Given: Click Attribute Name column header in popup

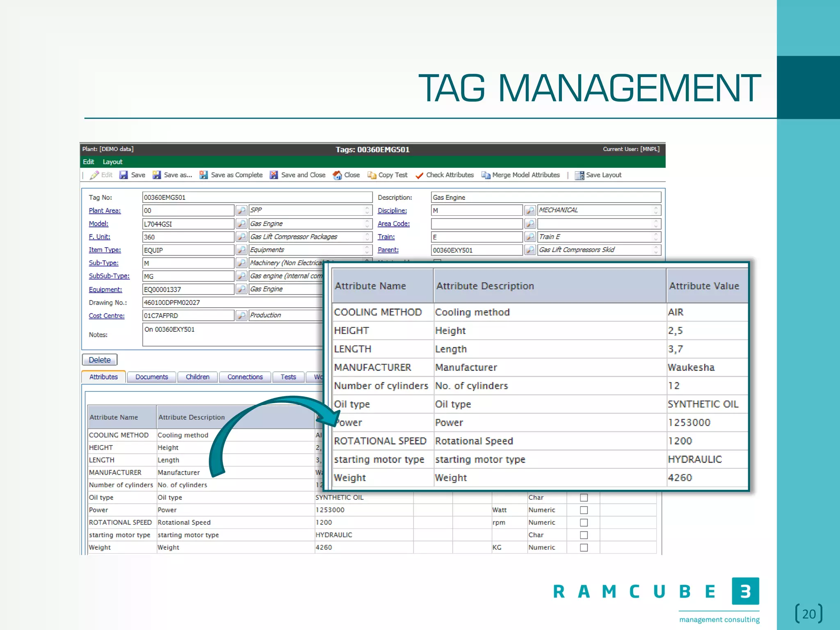Looking at the screenshot, I should 383,286.
